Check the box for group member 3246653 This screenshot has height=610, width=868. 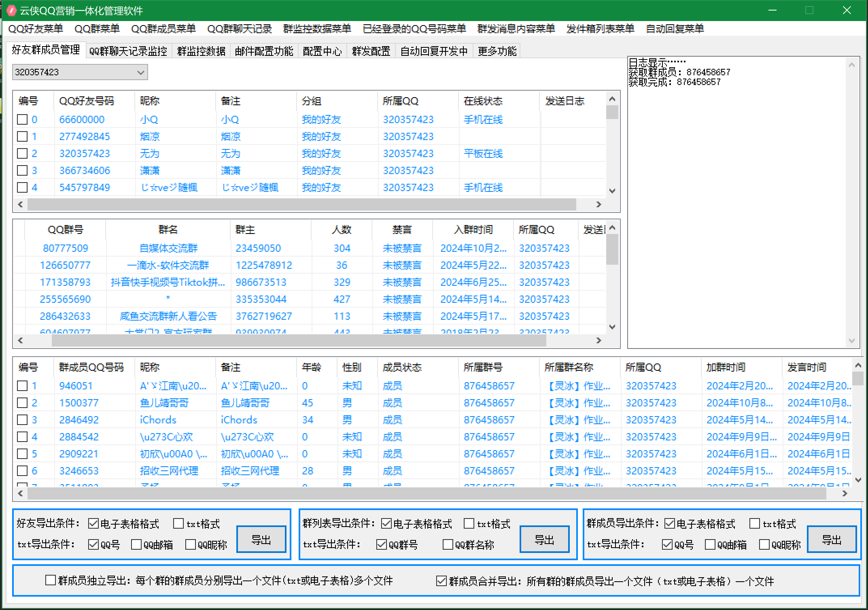22,471
